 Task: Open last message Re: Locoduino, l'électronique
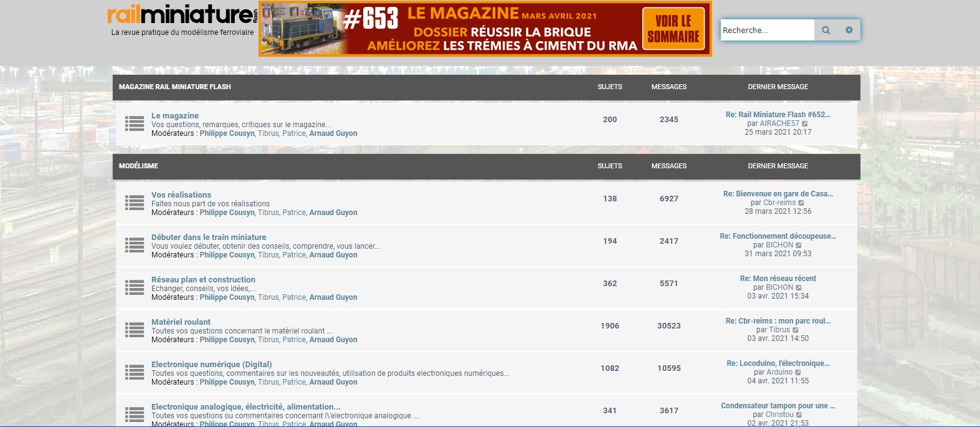778,363
